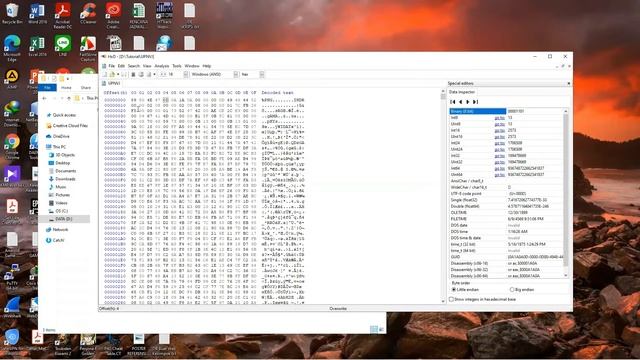Open Word 2016 desktop shortcut
The image size is (640, 360).
coord(37,13)
